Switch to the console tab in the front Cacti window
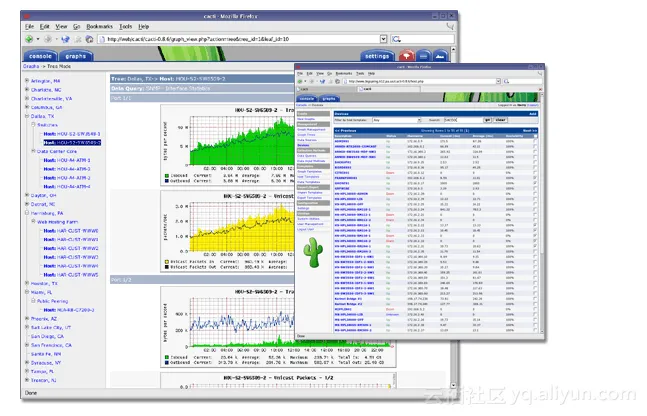Screen dimensions: 647x416 [307, 99]
